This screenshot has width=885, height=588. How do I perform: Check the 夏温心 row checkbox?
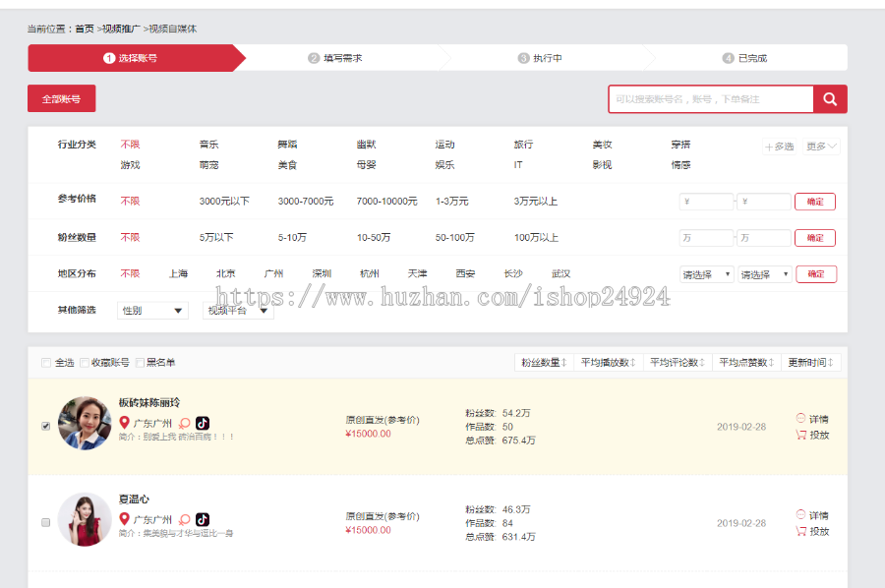45,522
